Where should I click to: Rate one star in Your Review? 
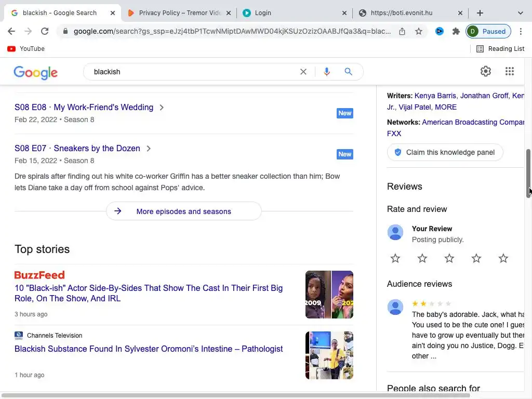pyautogui.click(x=395, y=259)
